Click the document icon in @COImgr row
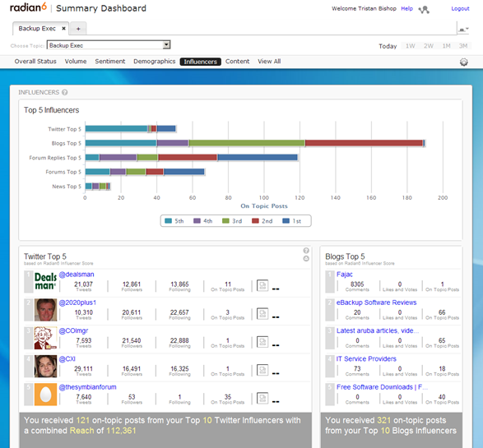 point(262,342)
